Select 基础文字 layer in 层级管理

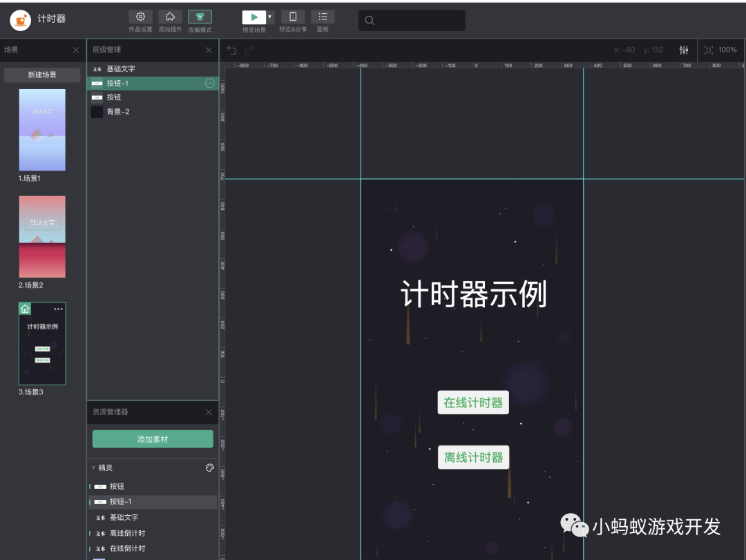pyautogui.click(x=153, y=69)
